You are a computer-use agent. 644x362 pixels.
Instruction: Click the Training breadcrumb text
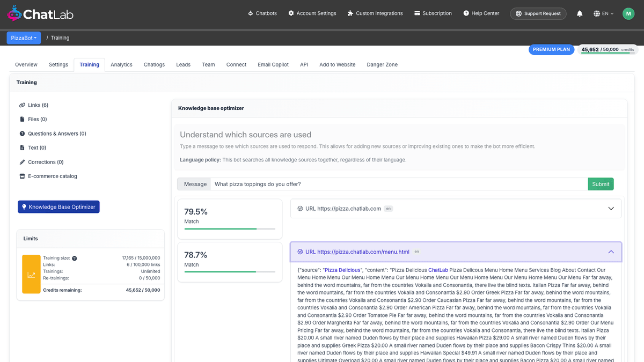coord(60,38)
